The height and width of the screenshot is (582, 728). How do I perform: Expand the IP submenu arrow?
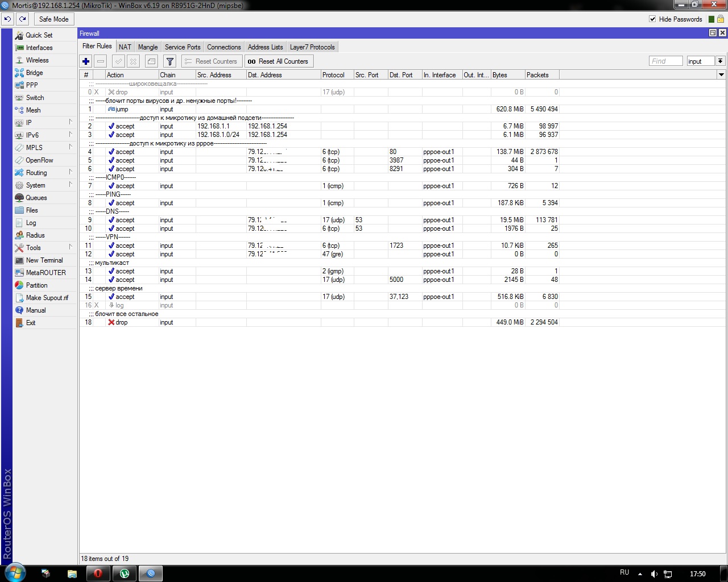pyautogui.click(x=71, y=122)
